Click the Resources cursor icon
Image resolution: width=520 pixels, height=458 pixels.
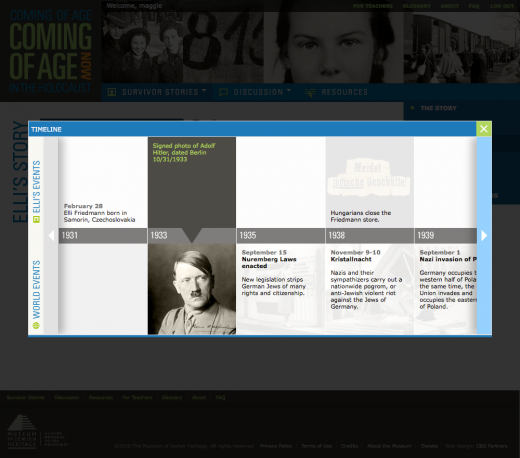310,93
